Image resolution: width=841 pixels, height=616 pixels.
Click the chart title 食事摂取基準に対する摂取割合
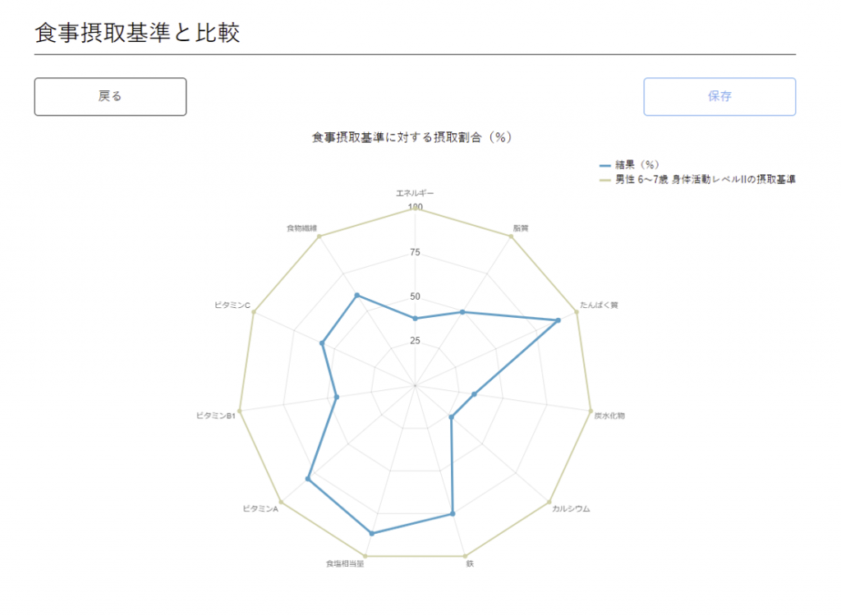click(x=411, y=138)
